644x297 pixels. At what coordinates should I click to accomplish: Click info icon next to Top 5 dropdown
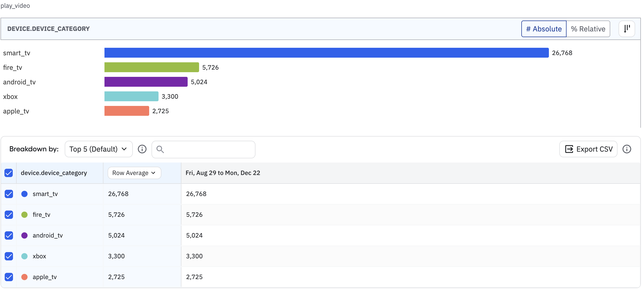tap(142, 149)
